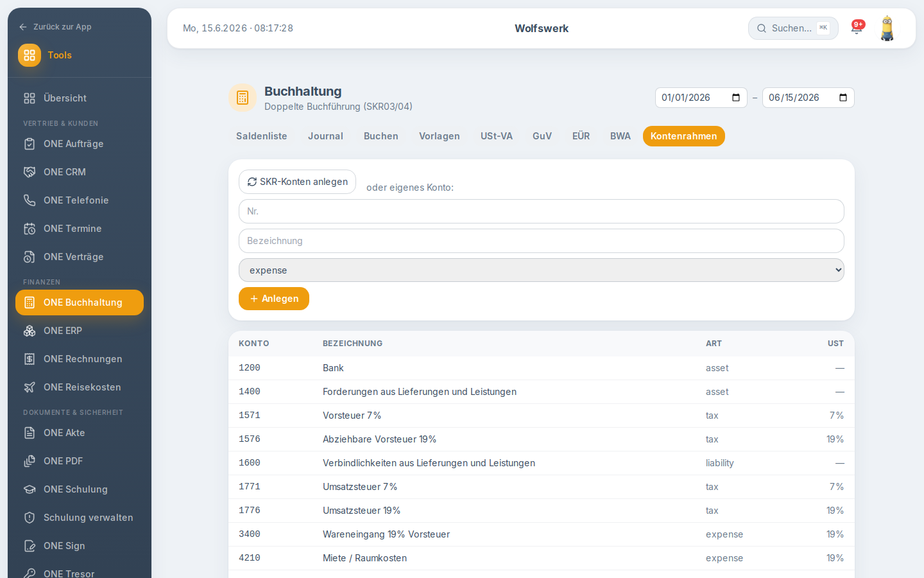The image size is (924, 578).
Task: Open ONE Akte file icon
Action: pyautogui.click(x=30, y=433)
